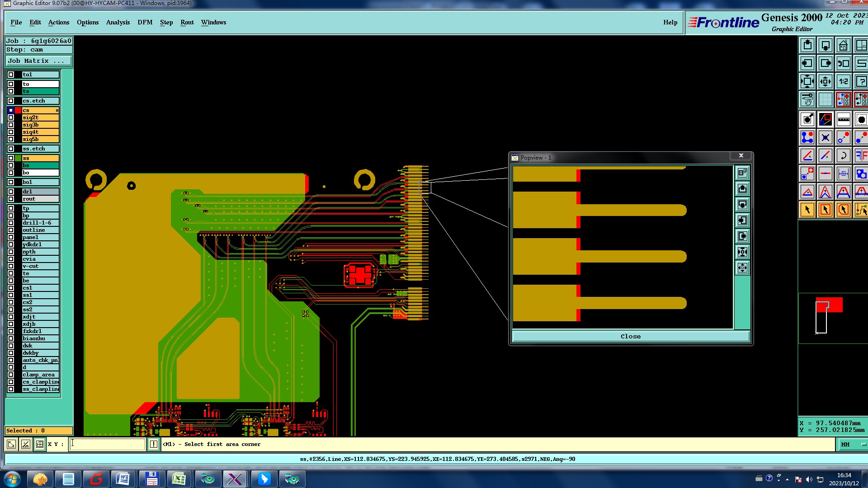Open the Job Matrix dropdown
Screen dimensions: 868x488
click(x=38, y=61)
